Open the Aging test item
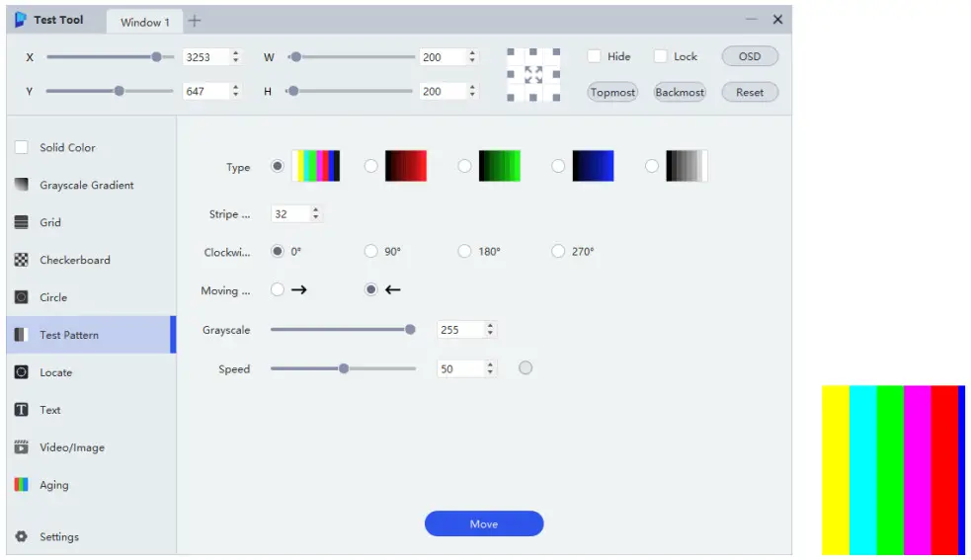This screenshot has width=971, height=560. coord(91,484)
